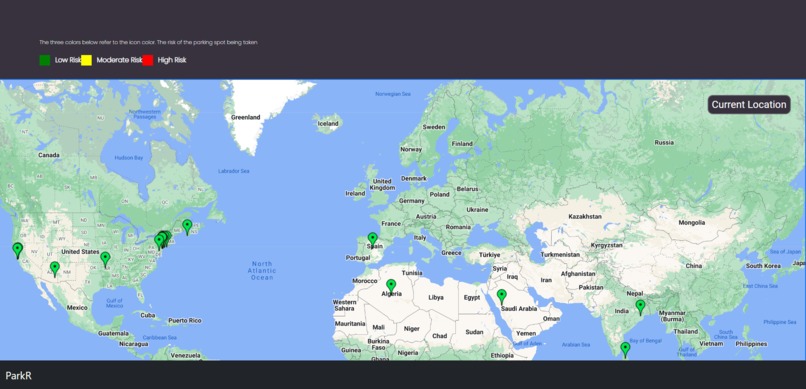Click the Türkiye label on map
Viewport: 806px width, 389px height.
(x=489, y=255)
